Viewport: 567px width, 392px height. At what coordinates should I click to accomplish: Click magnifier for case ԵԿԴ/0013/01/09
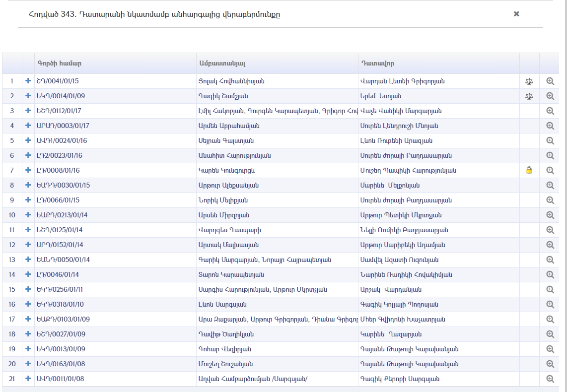pyautogui.click(x=550, y=349)
